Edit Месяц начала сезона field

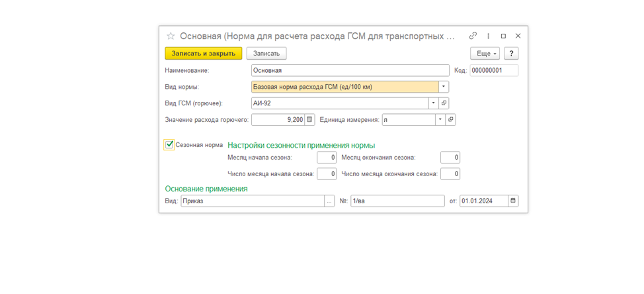(x=327, y=158)
